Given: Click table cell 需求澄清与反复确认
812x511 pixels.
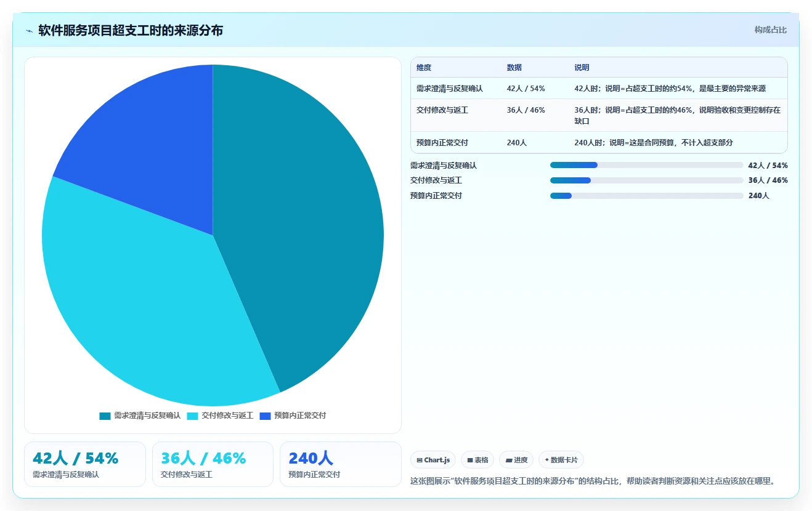Looking at the screenshot, I should click(x=450, y=89).
